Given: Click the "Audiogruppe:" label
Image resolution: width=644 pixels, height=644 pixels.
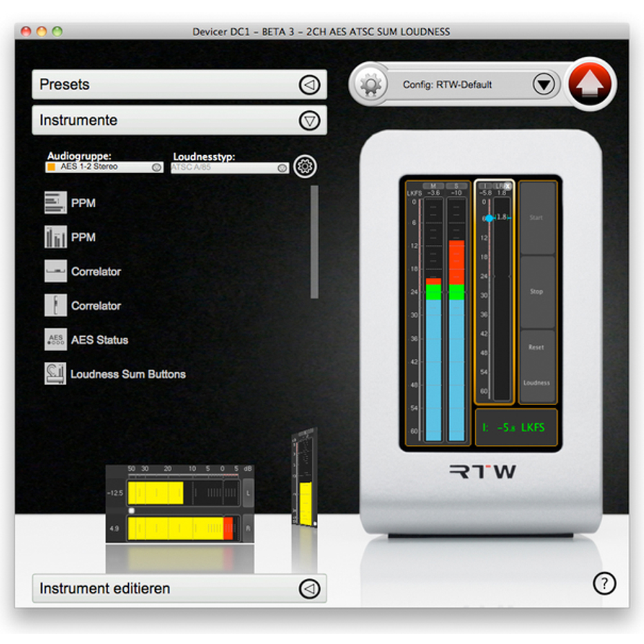Looking at the screenshot, I should coord(79,156).
